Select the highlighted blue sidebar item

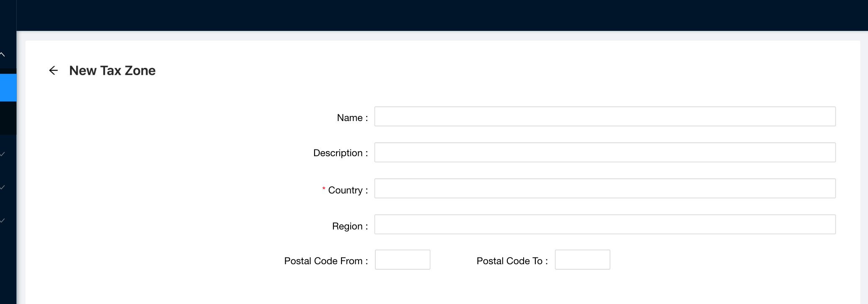point(8,88)
